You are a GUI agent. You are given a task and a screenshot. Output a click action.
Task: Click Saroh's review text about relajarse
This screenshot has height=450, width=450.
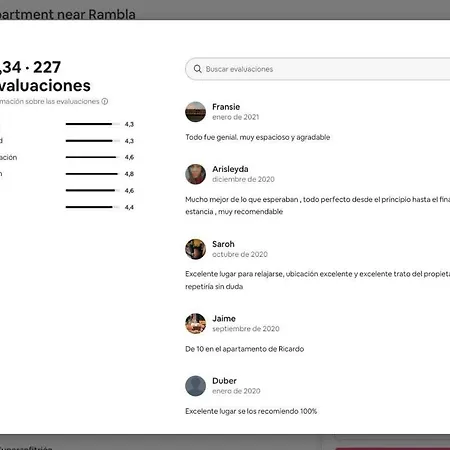317,280
